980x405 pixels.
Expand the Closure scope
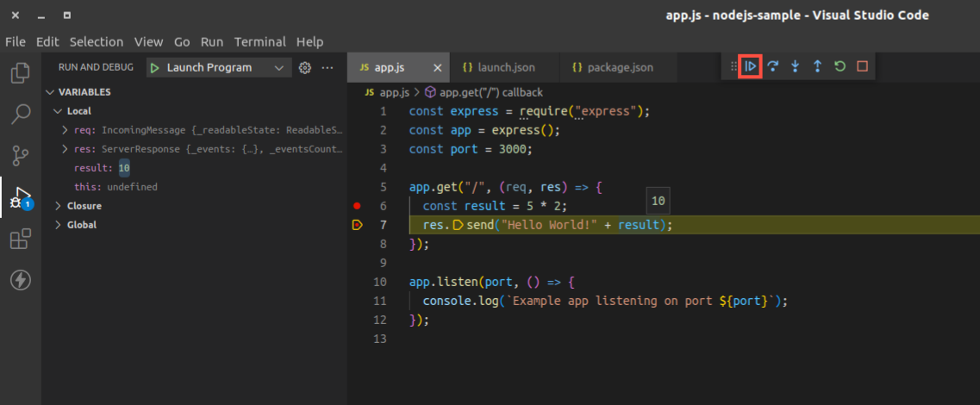coord(58,206)
